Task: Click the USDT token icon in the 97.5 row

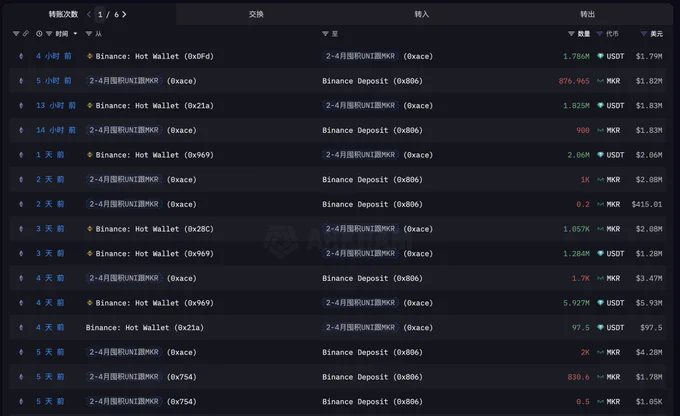Action: pyautogui.click(x=601, y=328)
